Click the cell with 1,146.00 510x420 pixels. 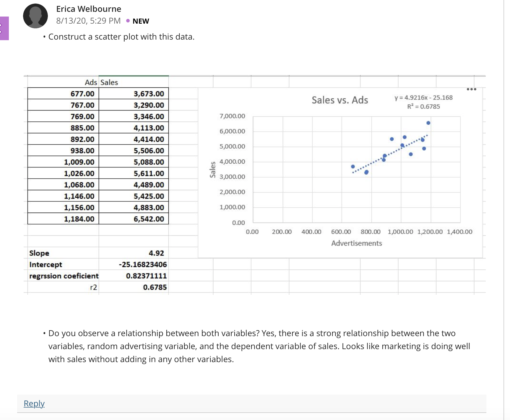[63, 196]
